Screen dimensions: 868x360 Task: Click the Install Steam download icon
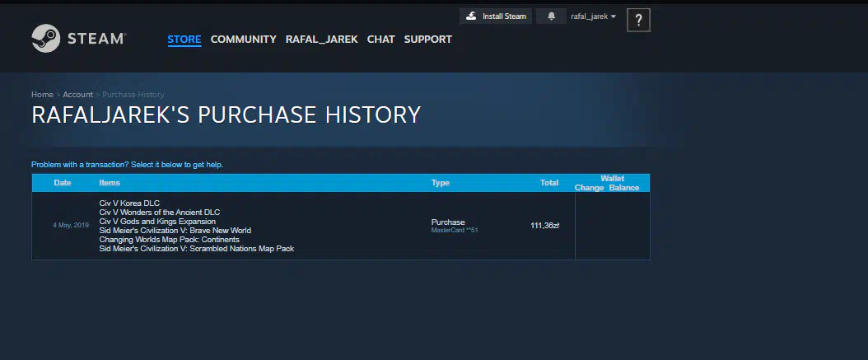pos(471,16)
